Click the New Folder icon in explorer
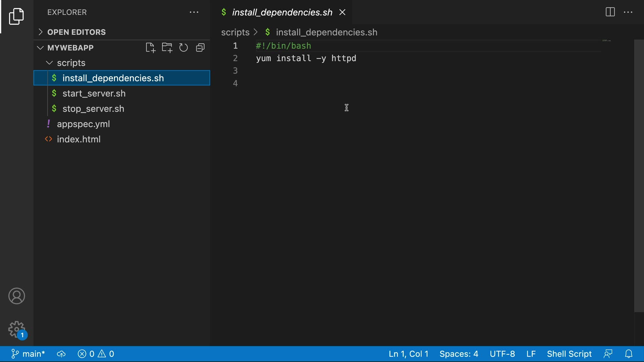This screenshot has height=362, width=644. click(x=167, y=48)
